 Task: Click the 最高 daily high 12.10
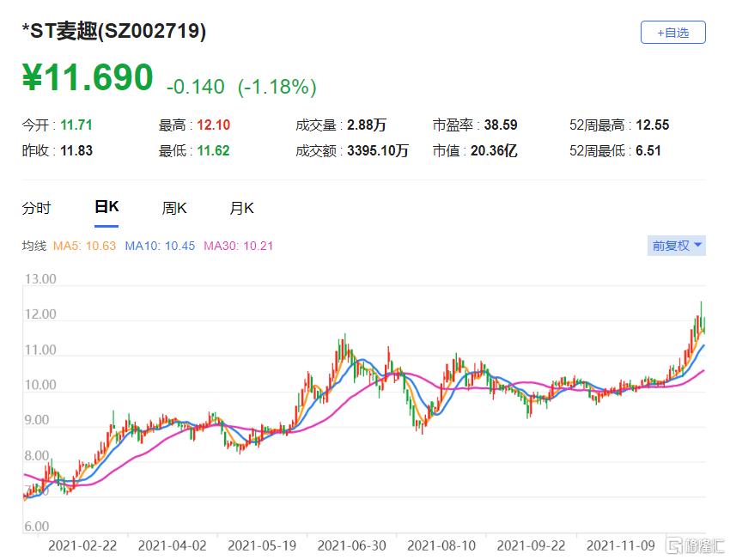click(x=214, y=125)
